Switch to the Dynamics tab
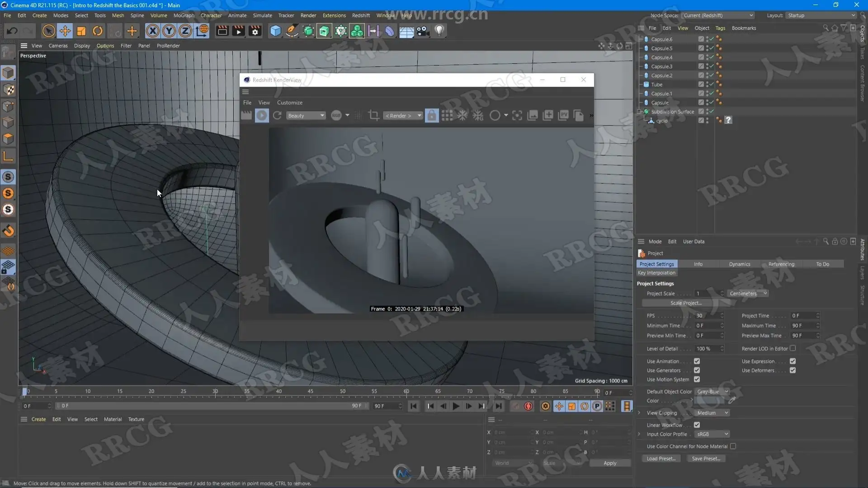The height and width of the screenshot is (488, 868). [739, 264]
